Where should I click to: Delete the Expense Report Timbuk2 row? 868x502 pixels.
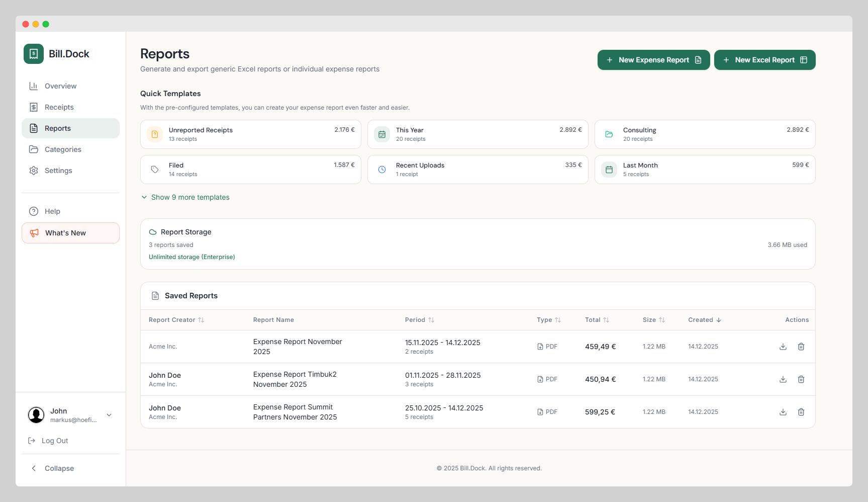click(801, 379)
